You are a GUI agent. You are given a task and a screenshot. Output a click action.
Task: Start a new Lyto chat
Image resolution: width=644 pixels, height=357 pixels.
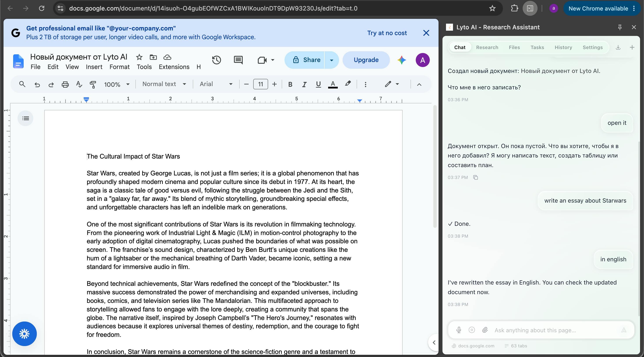point(632,47)
